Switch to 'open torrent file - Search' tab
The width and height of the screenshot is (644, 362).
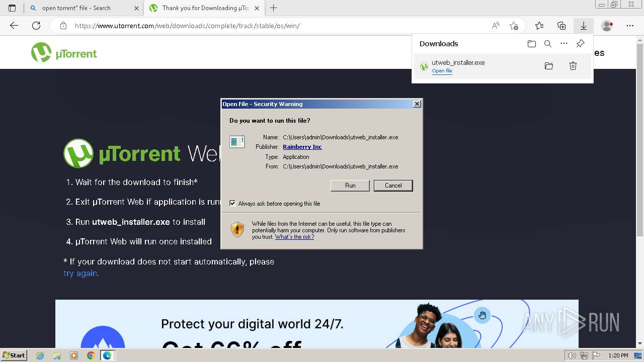point(84,8)
